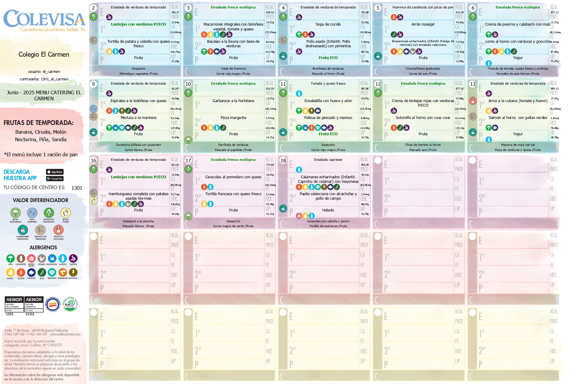This screenshot has height=384, width=588.
Task: Click the Soja allergen icon in legend
Action: [x=42, y=273]
